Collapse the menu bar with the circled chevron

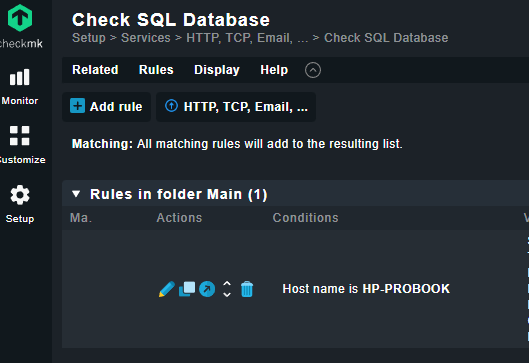(313, 70)
